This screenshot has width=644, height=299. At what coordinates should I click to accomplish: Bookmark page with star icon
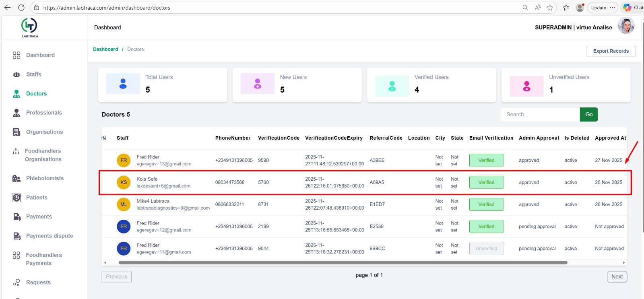tap(550, 8)
